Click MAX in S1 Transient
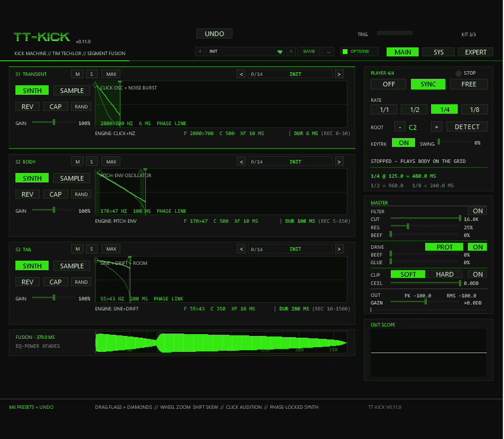504x439 pixels. [111, 74]
